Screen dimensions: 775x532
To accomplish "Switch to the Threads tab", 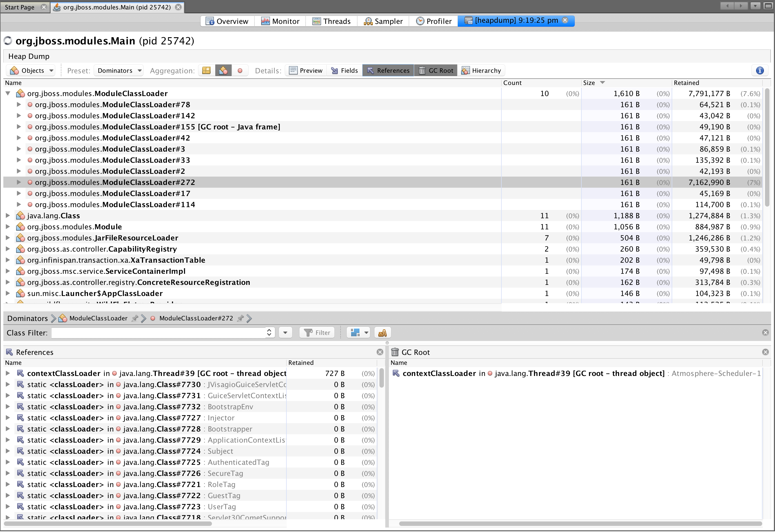I will (x=331, y=21).
